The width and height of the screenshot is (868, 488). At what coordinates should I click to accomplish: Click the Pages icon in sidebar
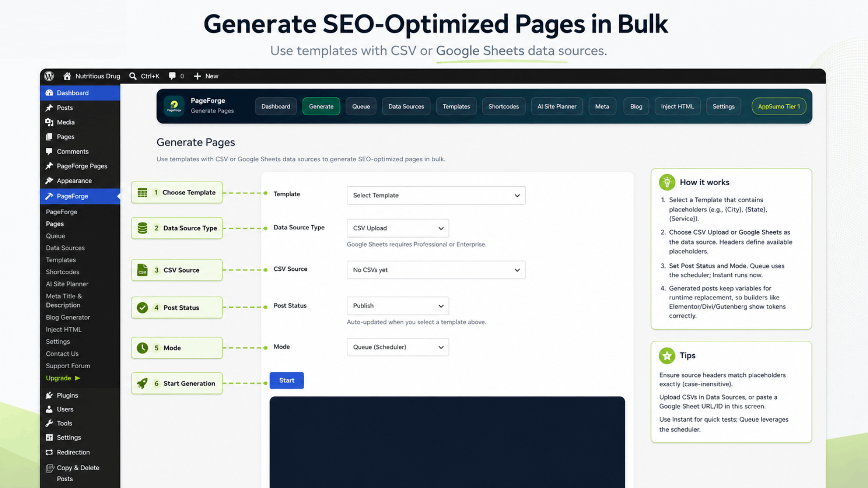pos(49,136)
